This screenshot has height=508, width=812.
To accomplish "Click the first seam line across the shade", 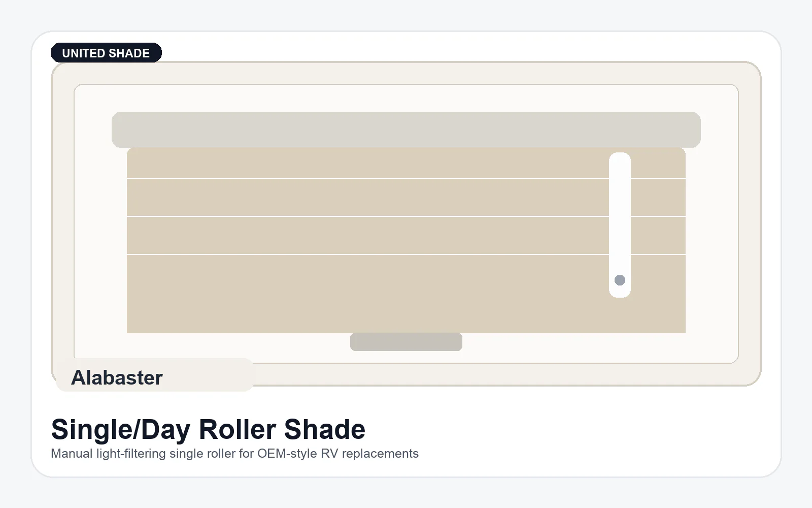I will click(x=355, y=178).
